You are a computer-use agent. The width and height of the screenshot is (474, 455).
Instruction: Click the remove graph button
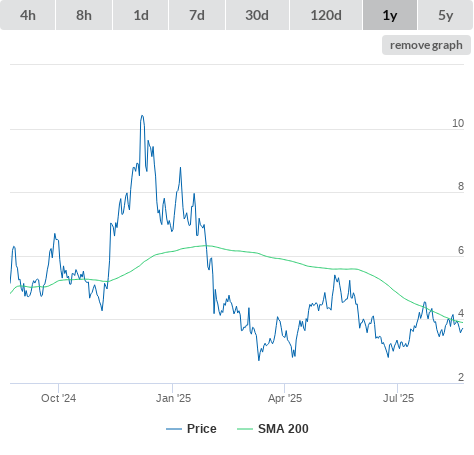click(x=426, y=45)
